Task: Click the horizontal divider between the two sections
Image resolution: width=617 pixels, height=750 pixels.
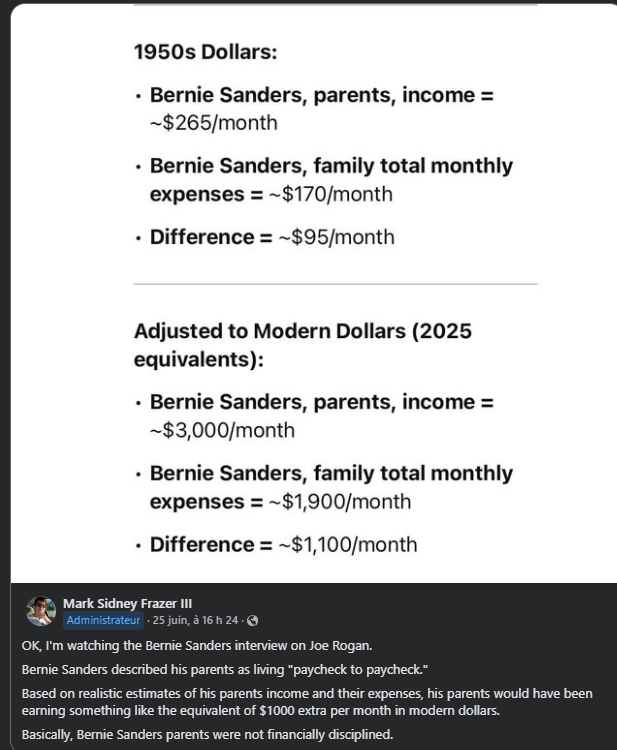Action: coord(335,284)
